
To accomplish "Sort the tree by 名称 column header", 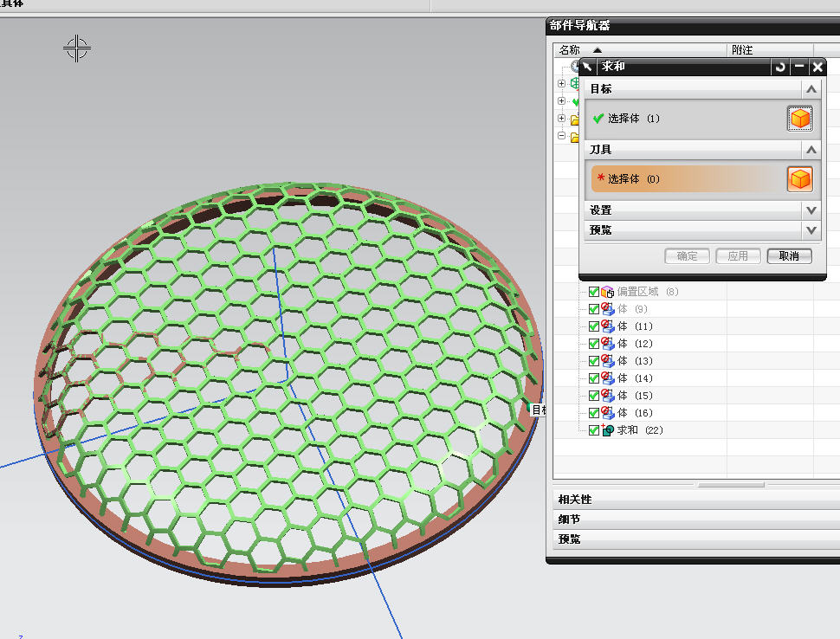I will (640, 50).
